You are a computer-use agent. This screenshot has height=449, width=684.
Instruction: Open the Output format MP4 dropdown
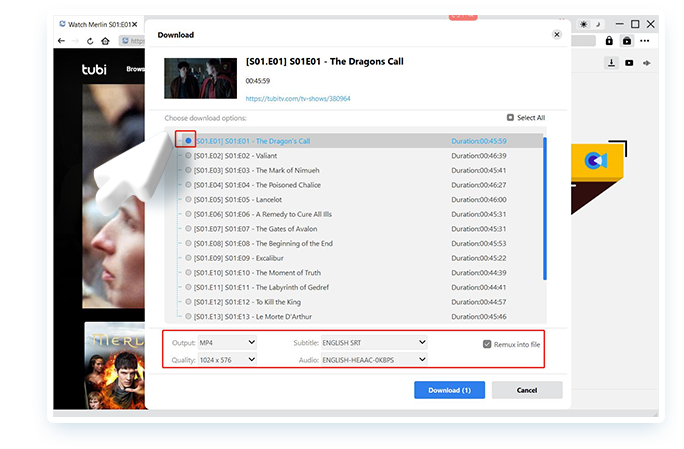tap(227, 343)
